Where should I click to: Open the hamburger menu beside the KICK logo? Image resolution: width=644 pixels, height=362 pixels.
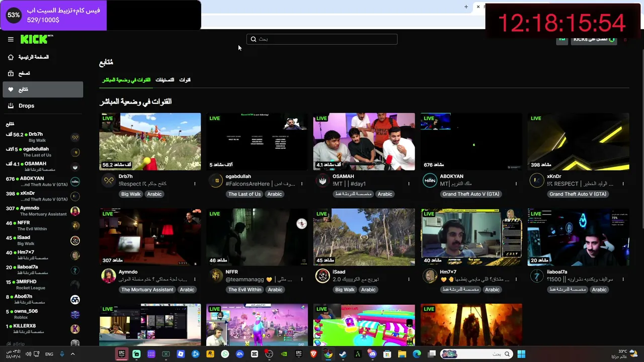click(11, 39)
